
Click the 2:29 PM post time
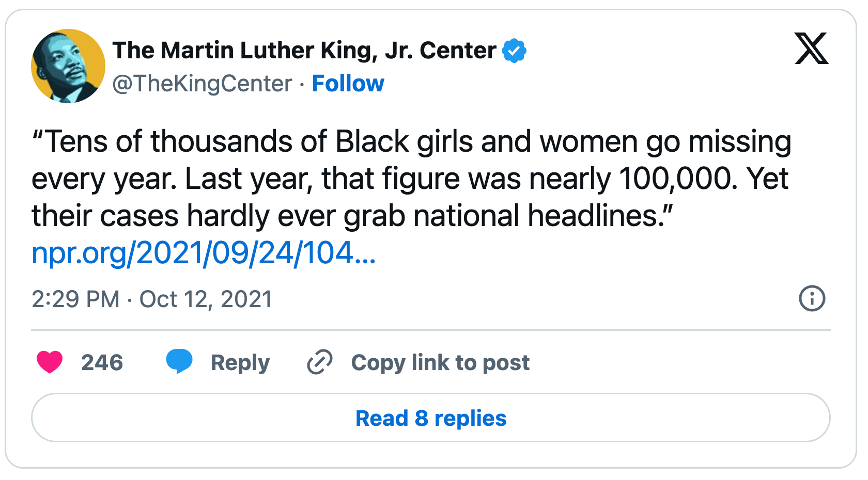coord(75,299)
